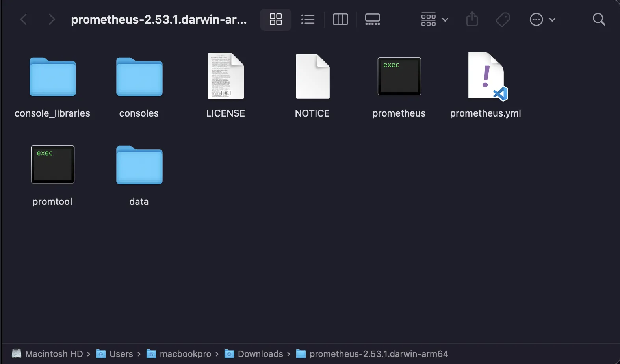This screenshot has height=364, width=620.
Task: Select the data folder icon
Action: point(139,165)
